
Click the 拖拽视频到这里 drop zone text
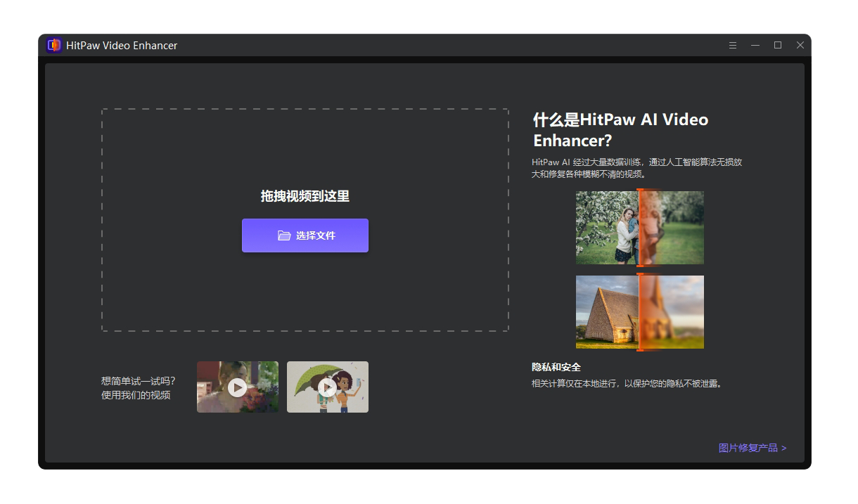(x=305, y=196)
